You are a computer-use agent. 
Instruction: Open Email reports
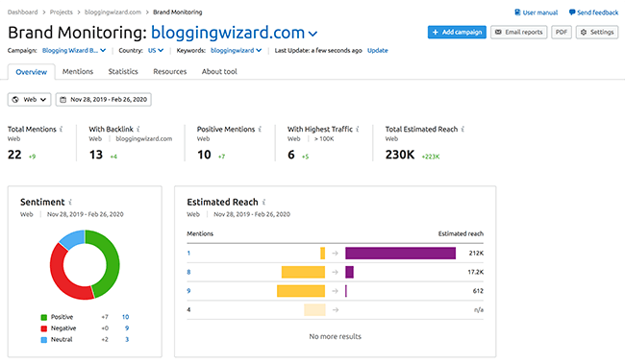click(518, 33)
